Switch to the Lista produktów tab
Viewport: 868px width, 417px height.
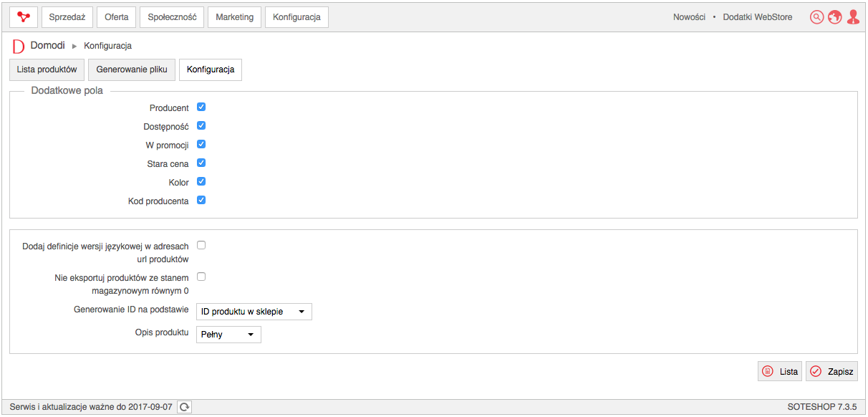click(x=47, y=69)
